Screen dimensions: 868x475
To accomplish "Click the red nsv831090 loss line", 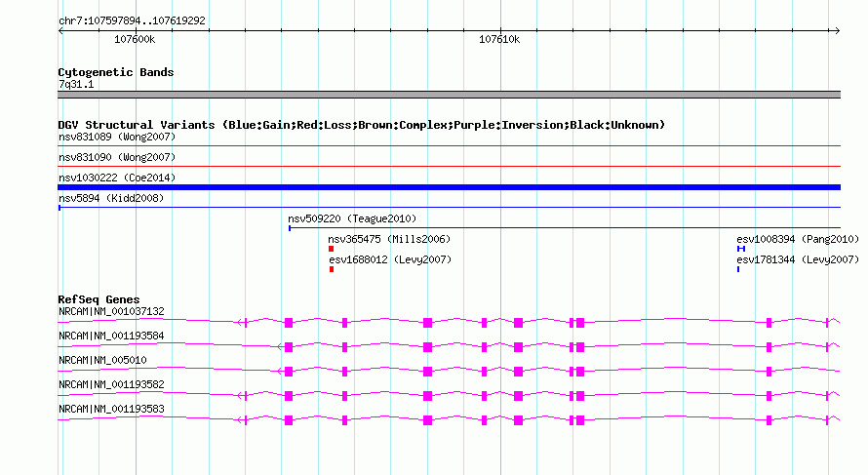I will [x=449, y=166].
